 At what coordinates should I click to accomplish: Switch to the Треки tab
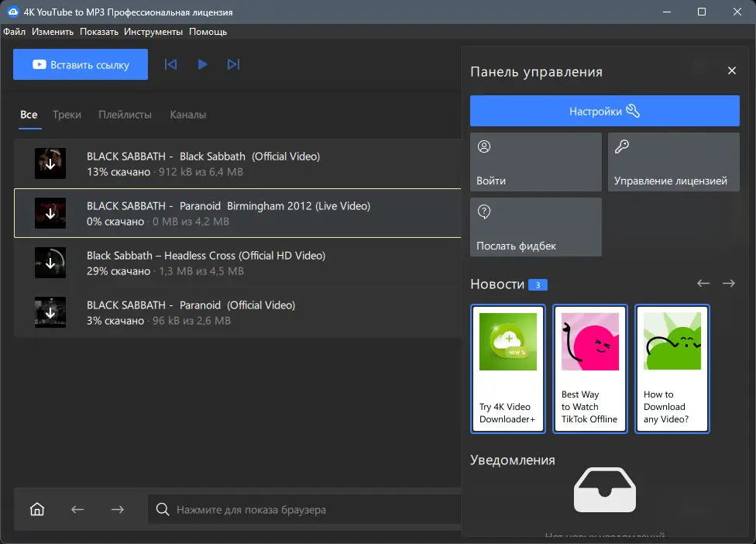tap(67, 115)
